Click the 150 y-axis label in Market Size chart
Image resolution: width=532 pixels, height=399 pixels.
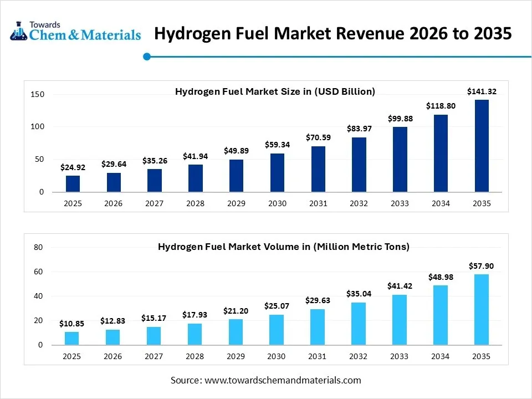pos(37,94)
